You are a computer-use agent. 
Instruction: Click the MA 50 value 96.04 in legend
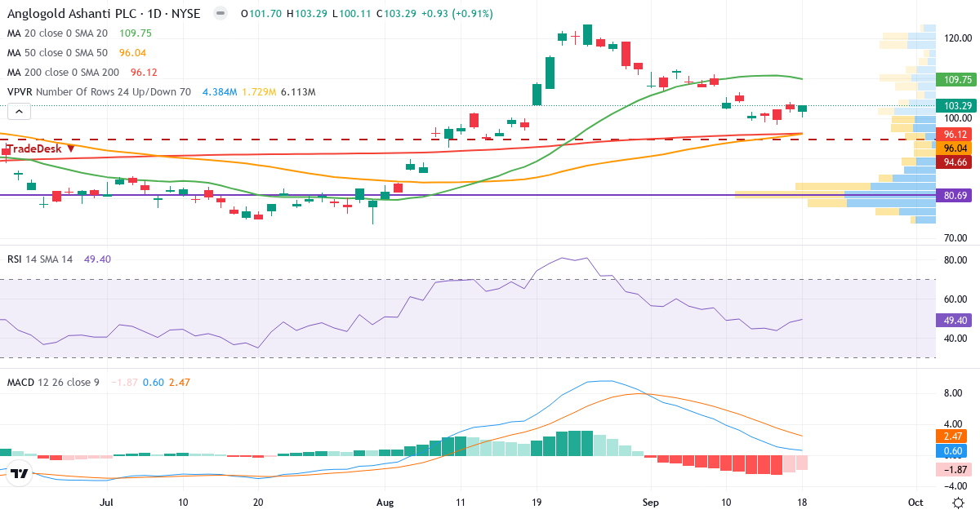(132, 53)
